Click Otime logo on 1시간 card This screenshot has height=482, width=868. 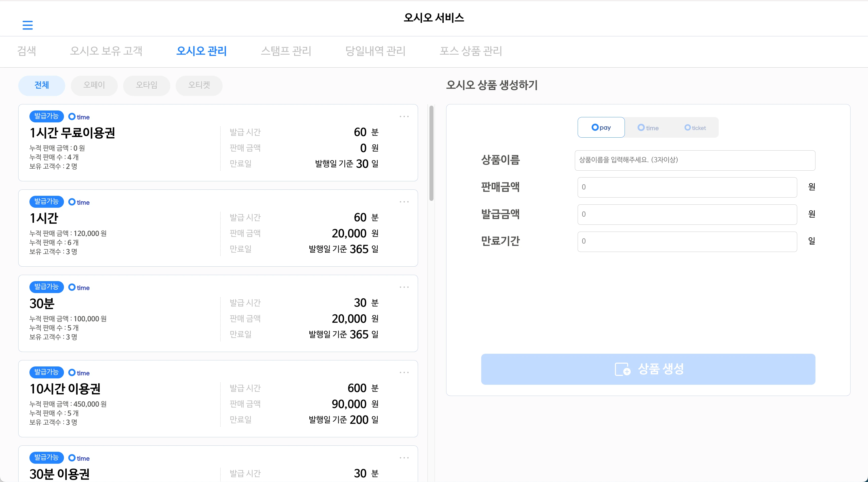point(79,202)
